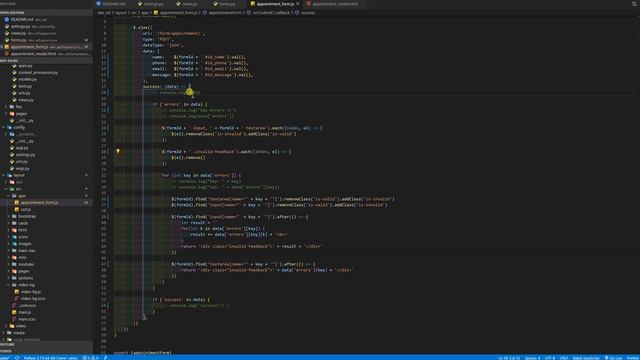
Task: Open main.js file in explorer
Action: 24,312
